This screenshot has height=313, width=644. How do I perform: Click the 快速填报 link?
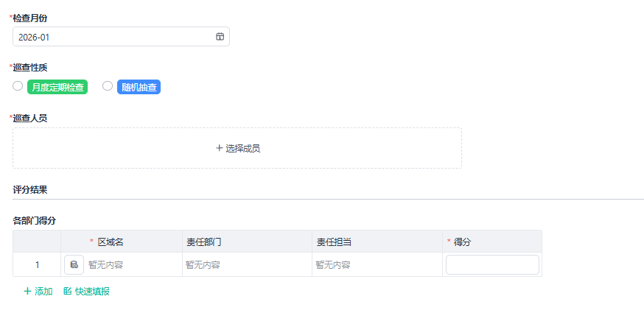92,292
